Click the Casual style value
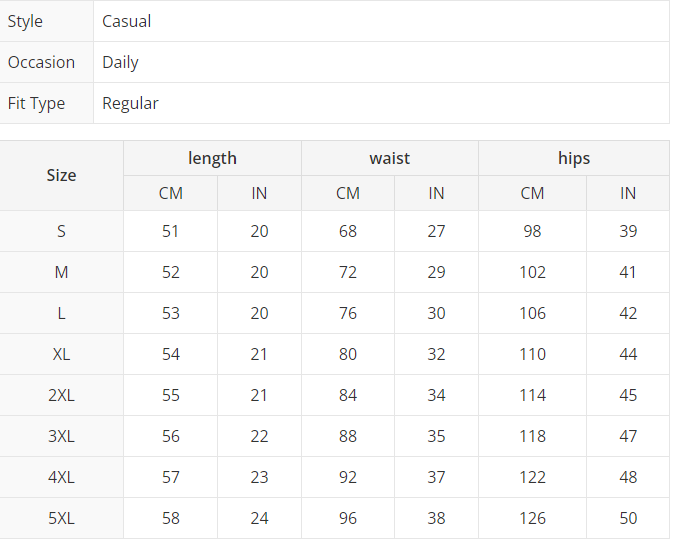 127,21
